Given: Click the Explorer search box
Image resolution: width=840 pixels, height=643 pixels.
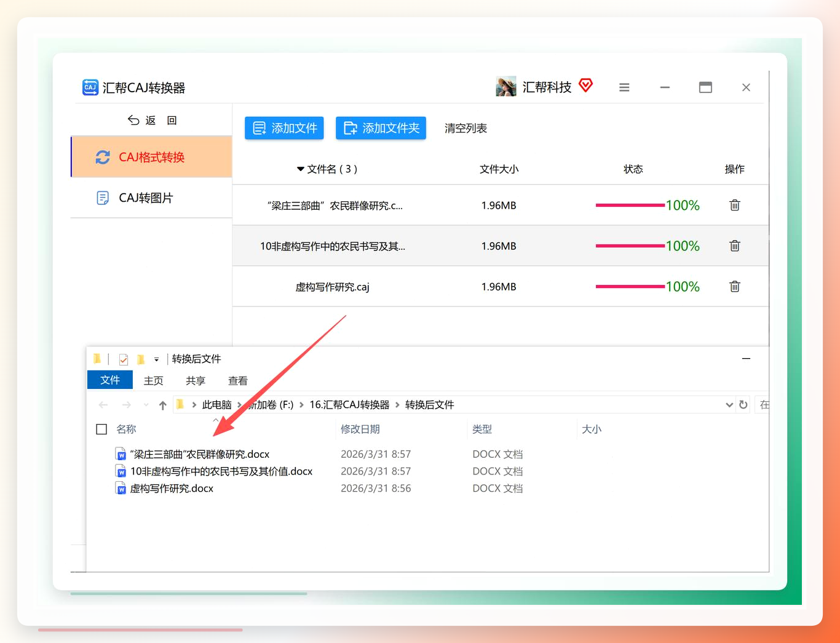Looking at the screenshot, I should [762, 404].
